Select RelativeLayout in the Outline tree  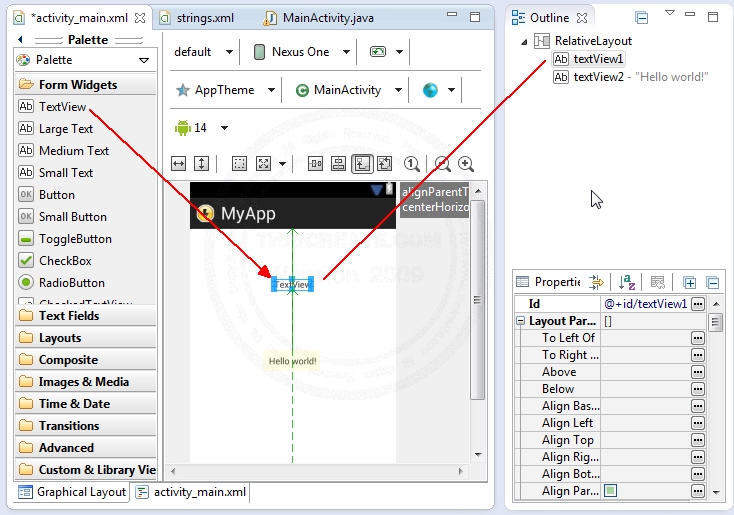(583, 41)
